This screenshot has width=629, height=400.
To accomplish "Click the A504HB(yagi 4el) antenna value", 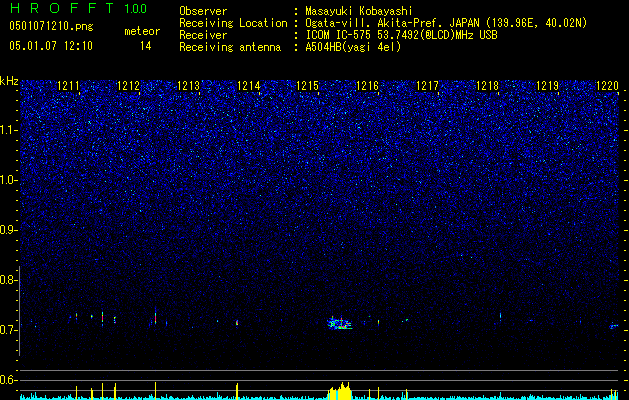I will [353, 47].
